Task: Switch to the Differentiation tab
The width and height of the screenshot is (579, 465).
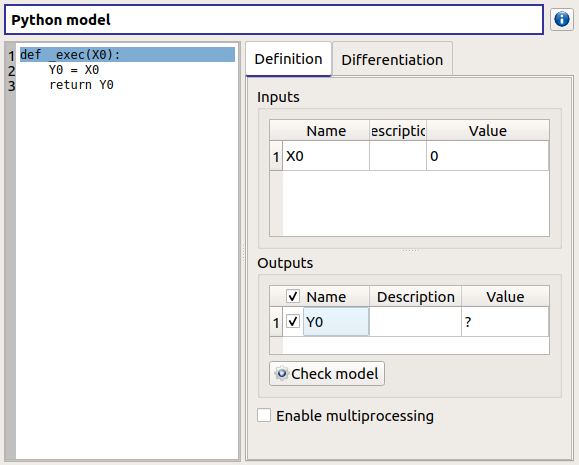Action: click(392, 59)
